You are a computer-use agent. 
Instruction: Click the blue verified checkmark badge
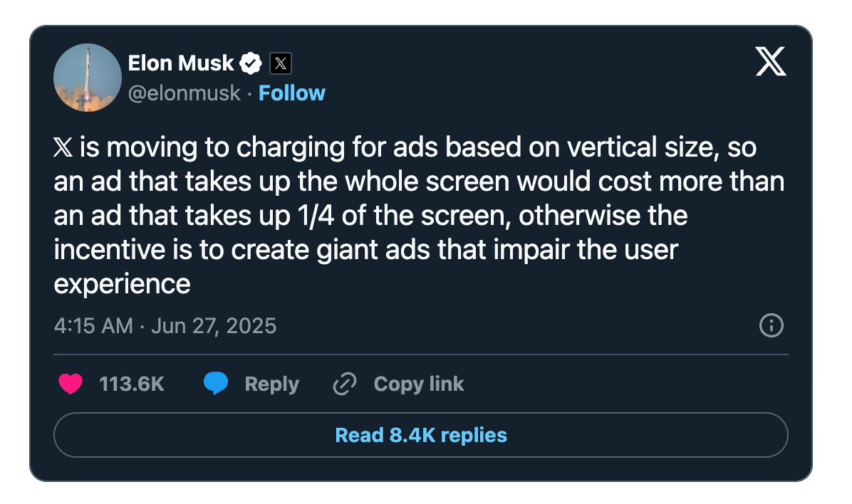(251, 63)
